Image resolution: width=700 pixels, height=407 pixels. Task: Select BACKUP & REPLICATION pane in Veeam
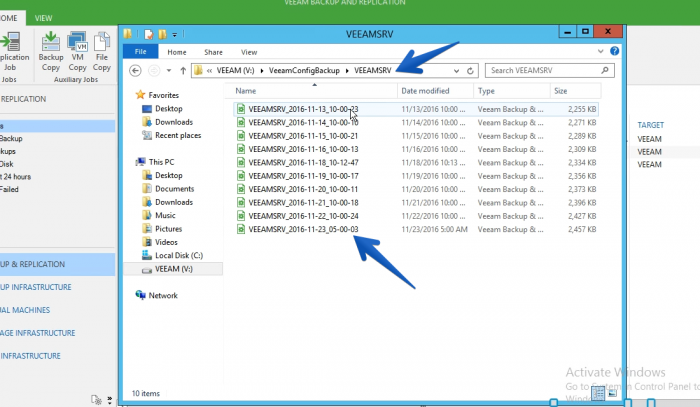57,264
